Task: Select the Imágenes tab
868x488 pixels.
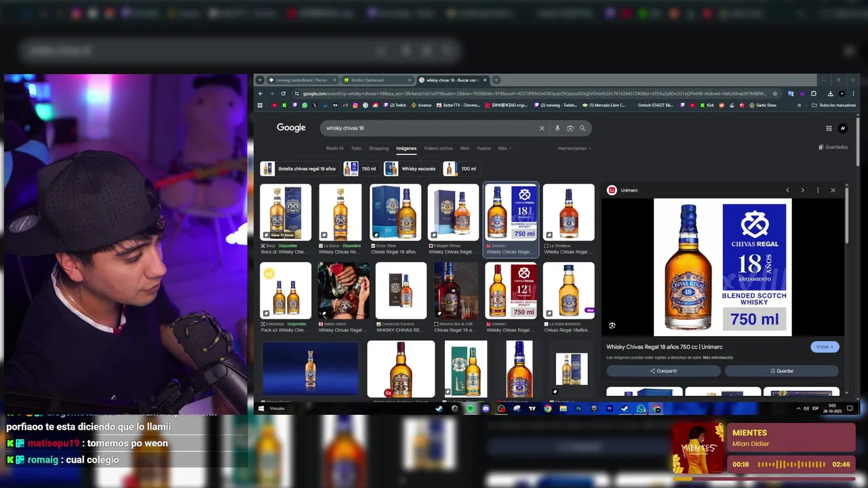Action: (406, 148)
